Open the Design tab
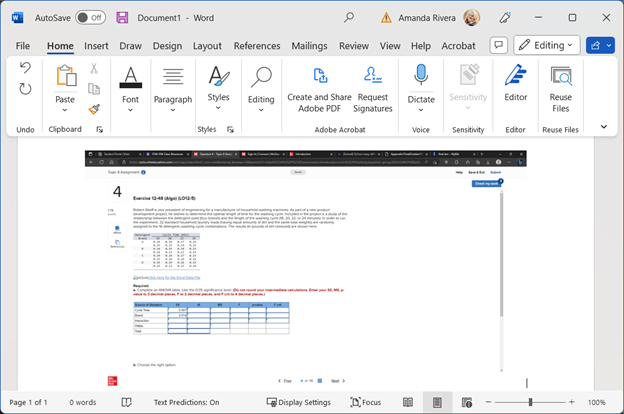This screenshot has height=414, width=624. (167, 46)
